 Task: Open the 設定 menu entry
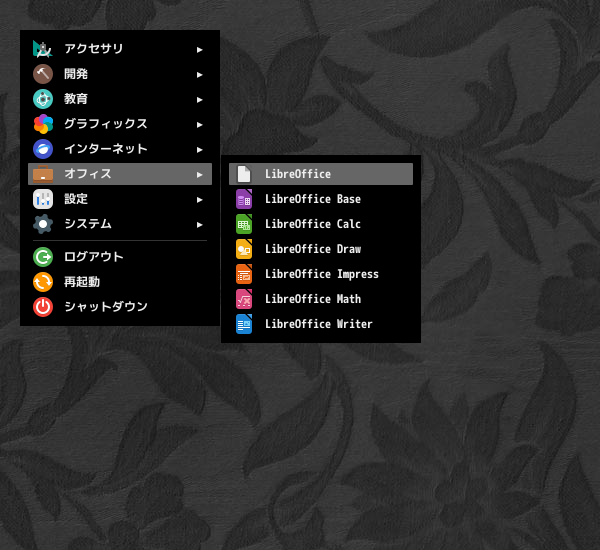point(120,199)
